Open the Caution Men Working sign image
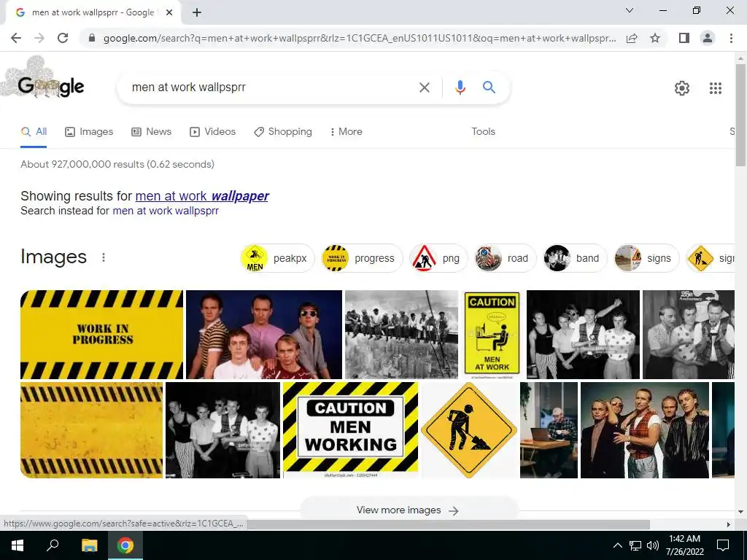747x560 pixels. tap(350, 429)
